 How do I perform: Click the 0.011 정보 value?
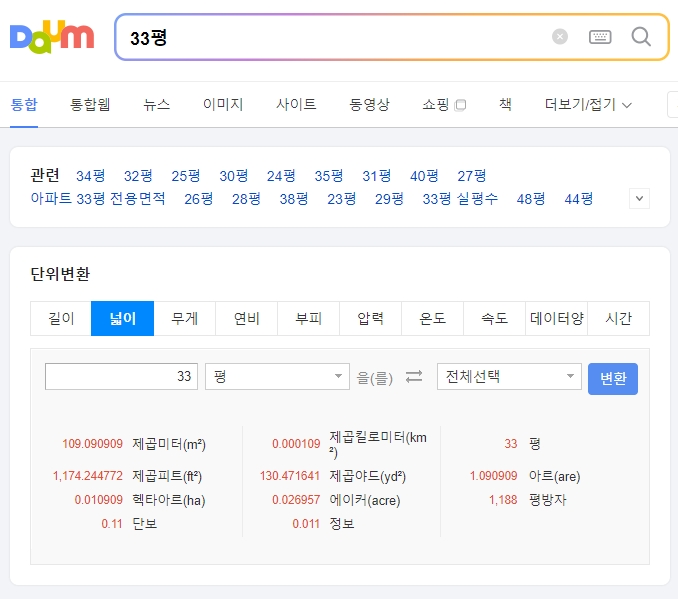click(x=306, y=524)
